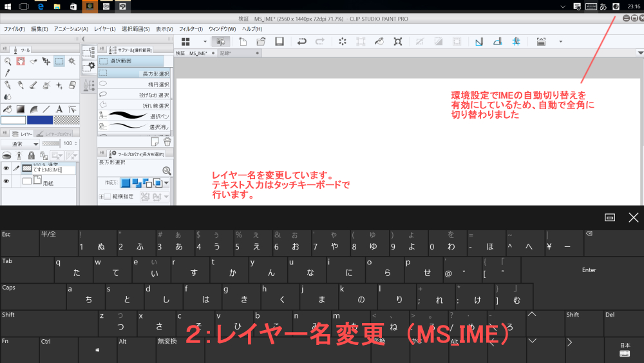Select the Zoom magnifier tool
The image size is (644, 363).
(8, 61)
